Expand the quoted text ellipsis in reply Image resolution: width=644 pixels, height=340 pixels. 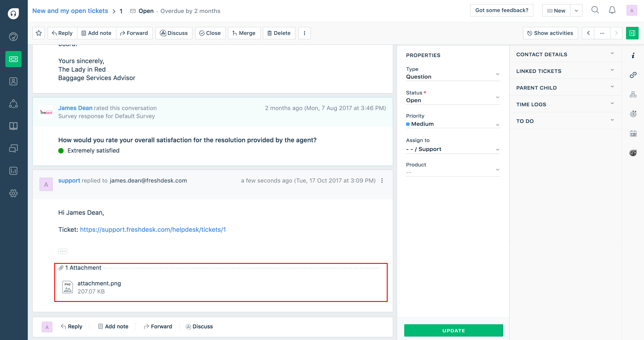click(x=63, y=251)
